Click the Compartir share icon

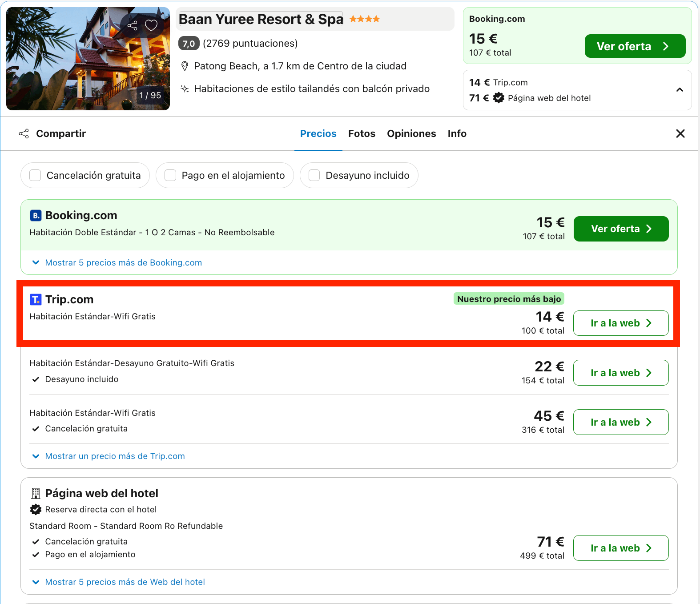(x=24, y=133)
